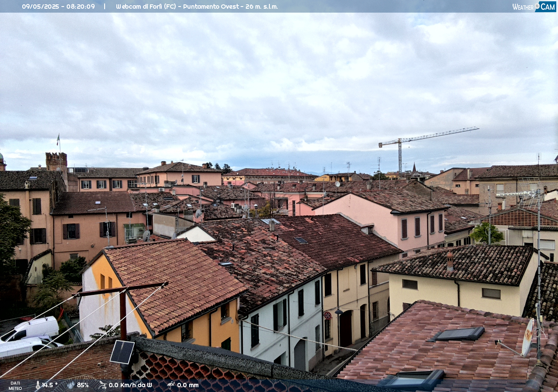
Task: Click the rain umbrella icon
Action: click(x=170, y=385)
